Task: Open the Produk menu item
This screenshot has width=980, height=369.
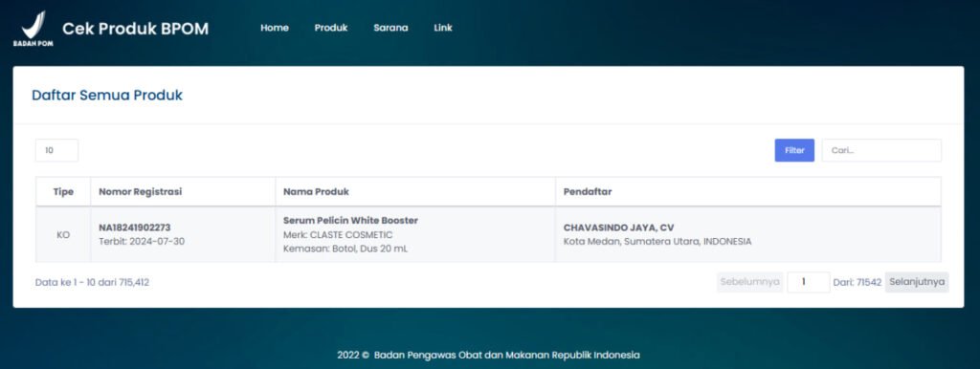Action: 330,28
